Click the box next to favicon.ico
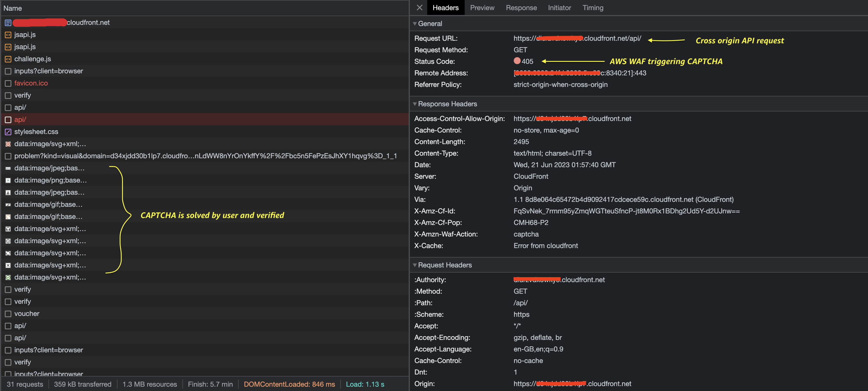Screen dimensions: 868x391 coord(8,83)
